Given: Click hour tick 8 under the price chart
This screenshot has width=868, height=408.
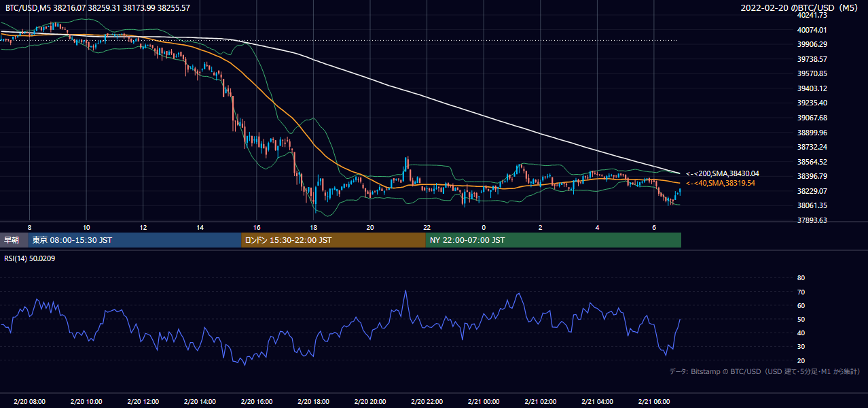Looking at the screenshot, I should (29, 226).
